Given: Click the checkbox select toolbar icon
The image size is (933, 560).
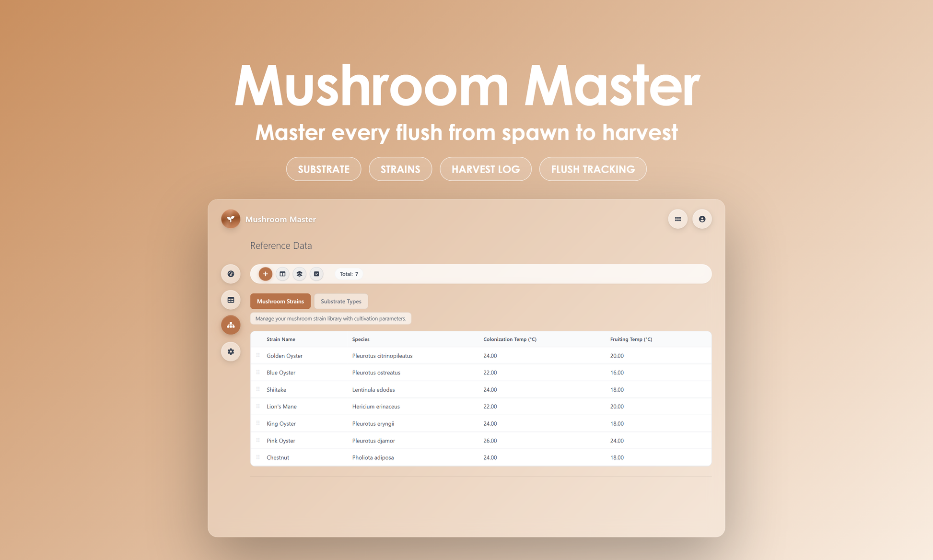Looking at the screenshot, I should point(316,274).
